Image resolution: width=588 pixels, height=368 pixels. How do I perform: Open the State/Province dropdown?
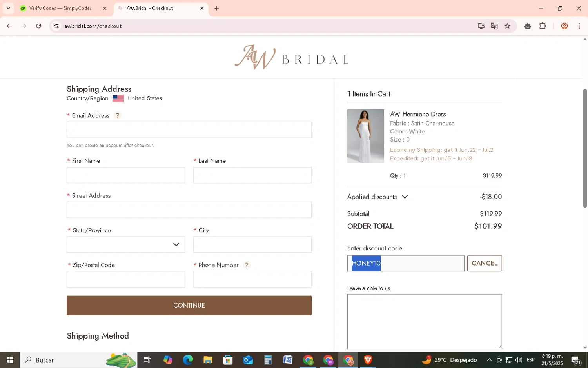(x=126, y=244)
